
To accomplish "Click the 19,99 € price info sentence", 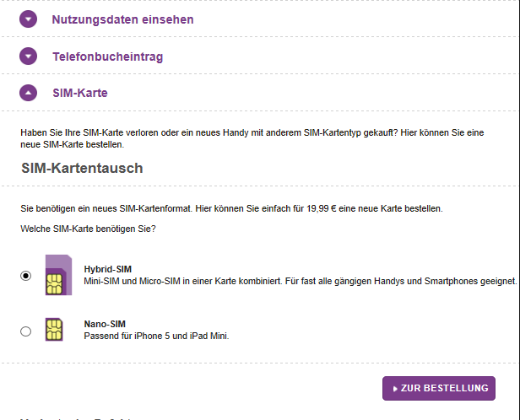I will click(230, 207).
